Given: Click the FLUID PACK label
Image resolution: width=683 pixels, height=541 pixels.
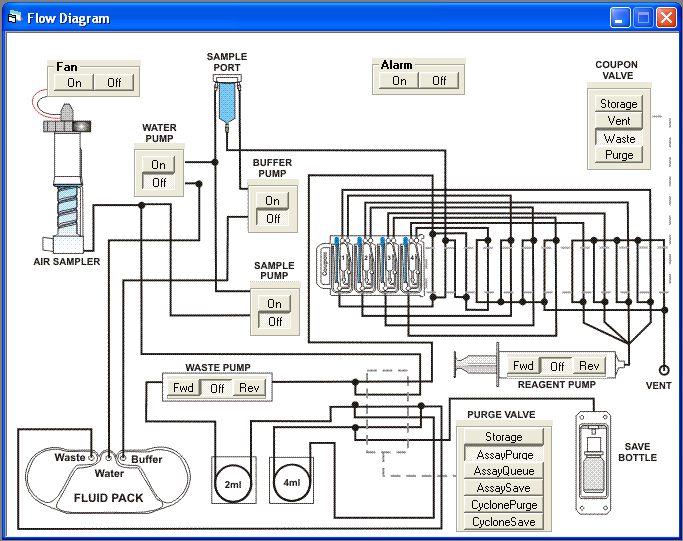Looking at the screenshot, I should (108, 498).
